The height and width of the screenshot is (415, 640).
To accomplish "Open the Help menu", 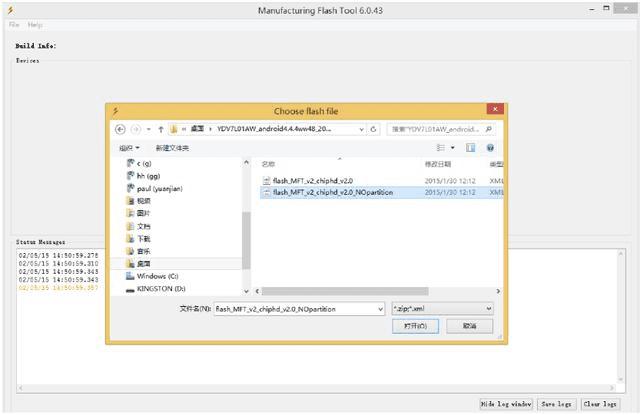I will (35, 25).
